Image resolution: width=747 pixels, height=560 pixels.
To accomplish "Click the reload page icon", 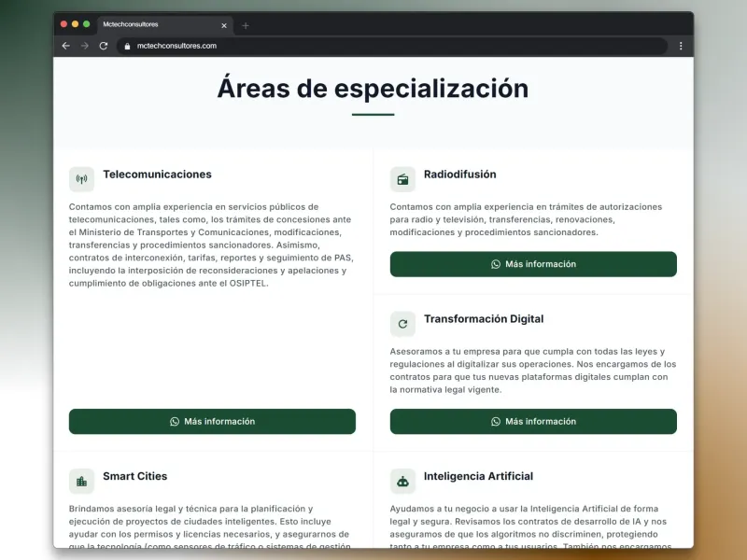I will [x=103, y=46].
